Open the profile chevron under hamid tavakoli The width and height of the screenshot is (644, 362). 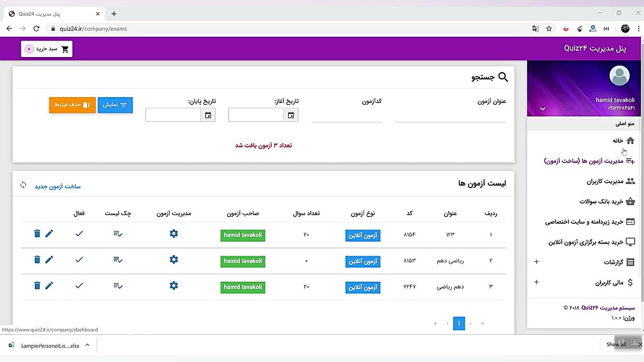(x=542, y=109)
